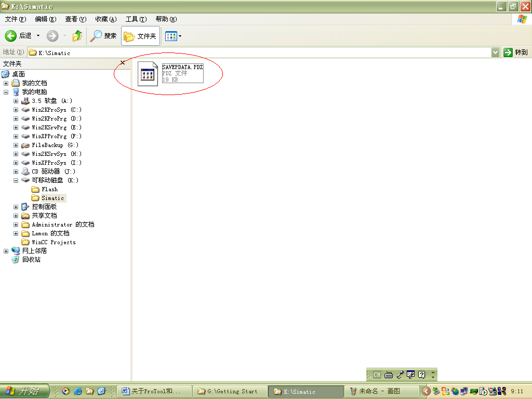Open the Views dropdown in toolbar

174,36
